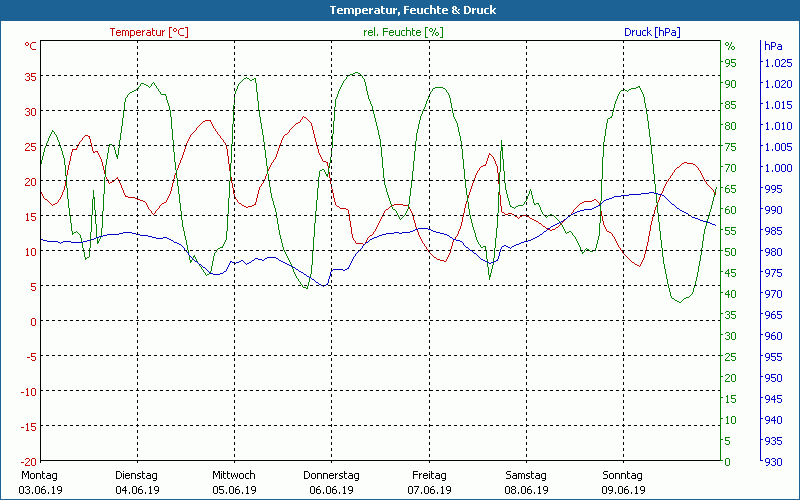Click the "1.025" pressure axis value
The width and height of the screenshot is (800, 500).
point(778,63)
